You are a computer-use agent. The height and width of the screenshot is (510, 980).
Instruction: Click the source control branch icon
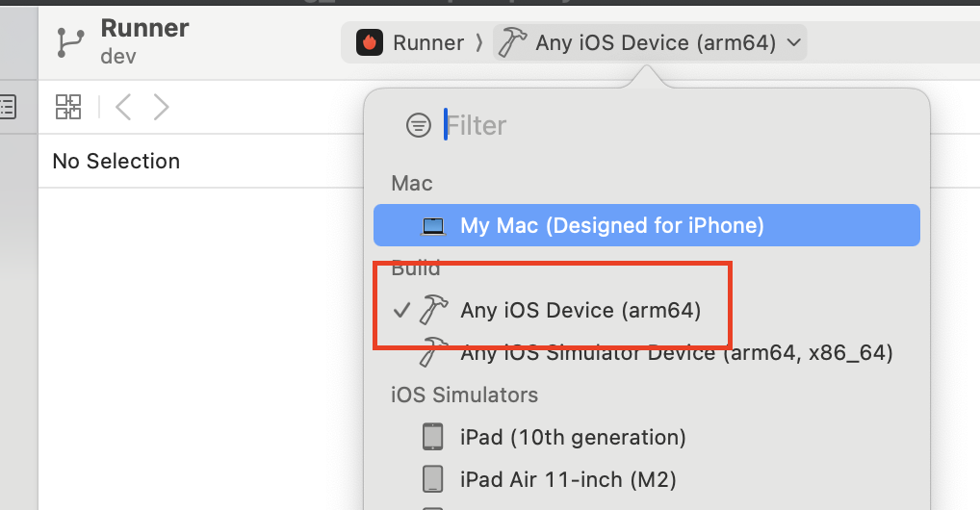click(70, 42)
